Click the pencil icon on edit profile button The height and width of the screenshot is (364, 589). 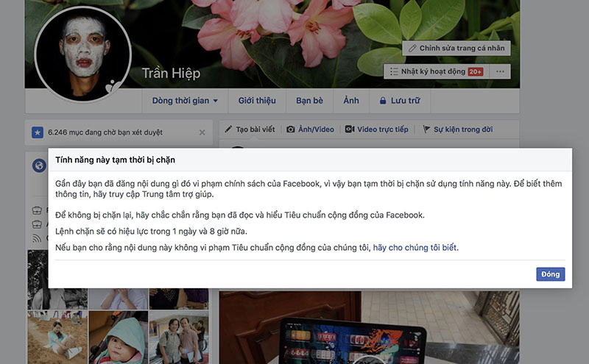click(412, 49)
